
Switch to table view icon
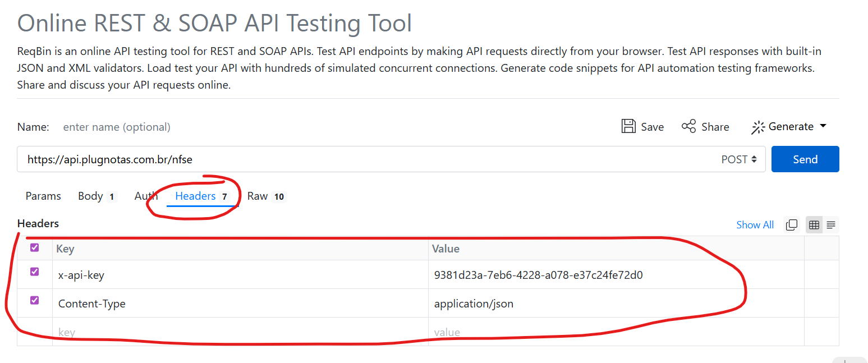814,225
